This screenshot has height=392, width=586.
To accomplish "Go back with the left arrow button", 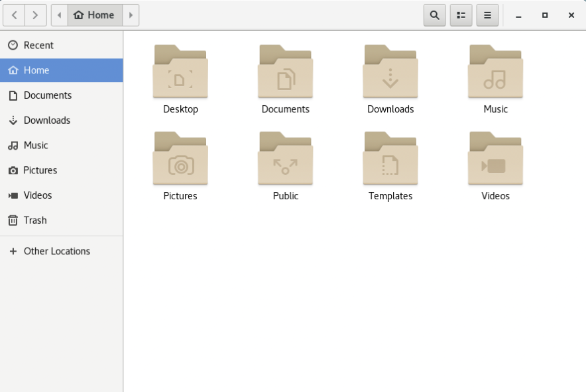I will point(14,15).
